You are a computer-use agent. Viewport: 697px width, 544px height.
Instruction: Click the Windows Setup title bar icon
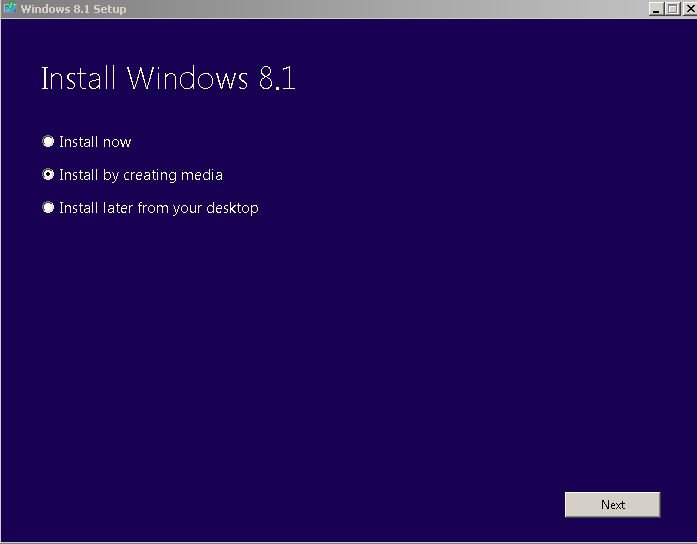point(10,9)
